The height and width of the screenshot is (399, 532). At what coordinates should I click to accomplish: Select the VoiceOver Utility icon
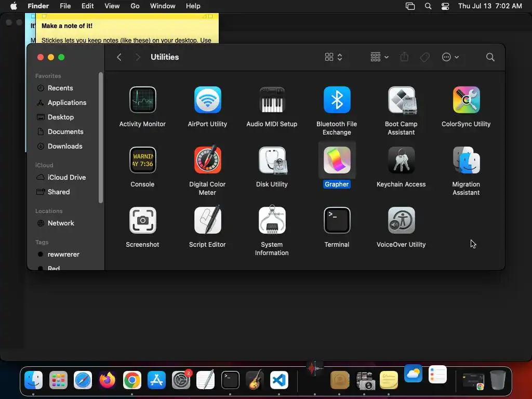(x=402, y=220)
